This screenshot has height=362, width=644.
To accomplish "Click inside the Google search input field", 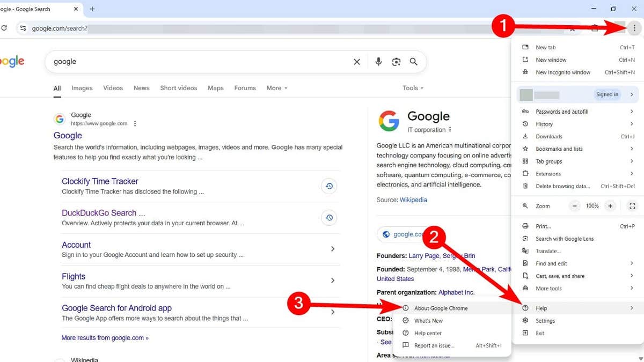I will pos(199,62).
